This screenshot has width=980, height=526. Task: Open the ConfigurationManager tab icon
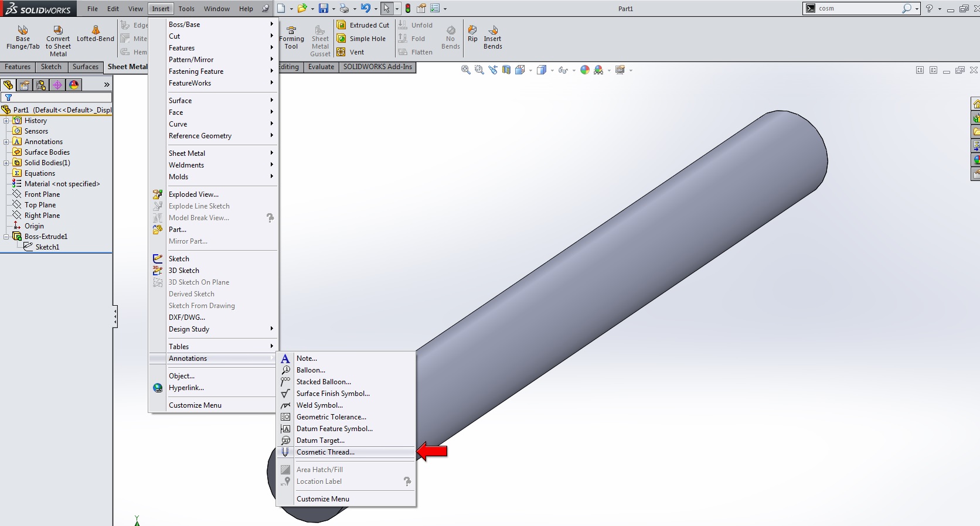coord(41,85)
